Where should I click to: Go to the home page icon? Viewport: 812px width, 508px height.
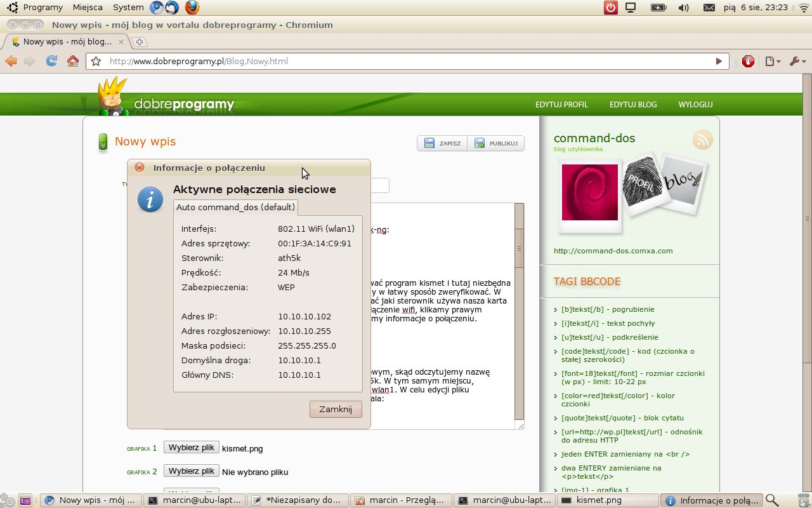(x=73, y=61)
